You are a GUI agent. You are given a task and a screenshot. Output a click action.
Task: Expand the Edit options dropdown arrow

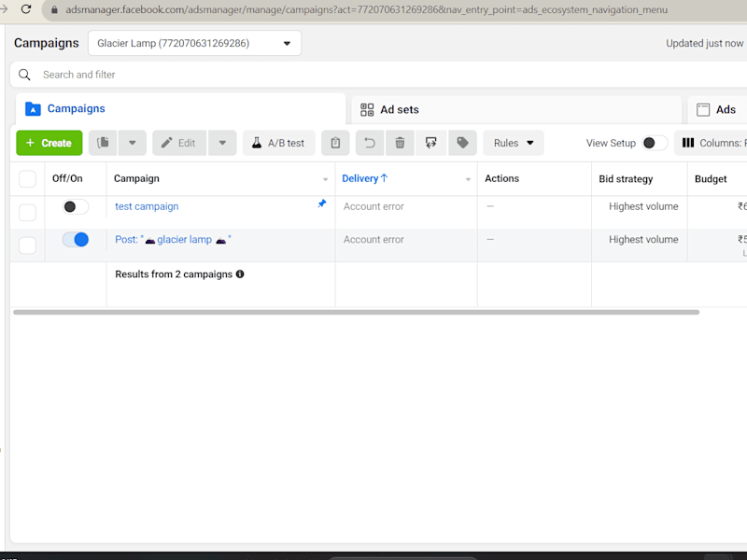pos(222,143)
